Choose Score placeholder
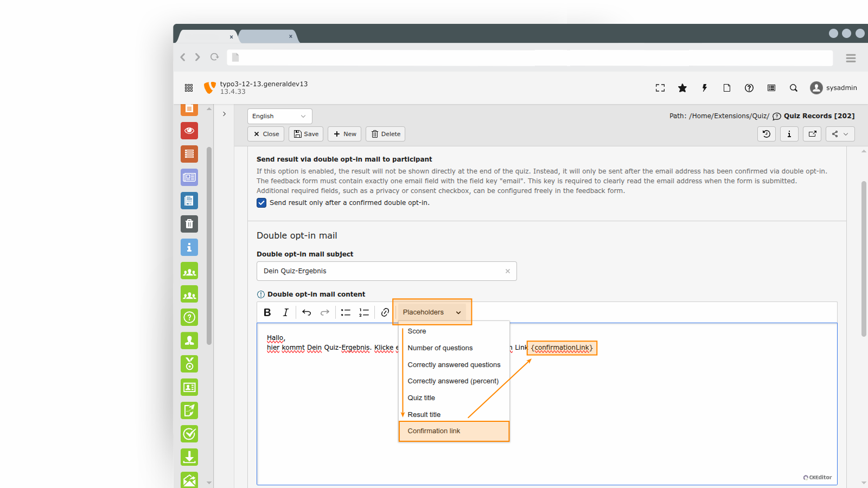 [x=454, y=331]
